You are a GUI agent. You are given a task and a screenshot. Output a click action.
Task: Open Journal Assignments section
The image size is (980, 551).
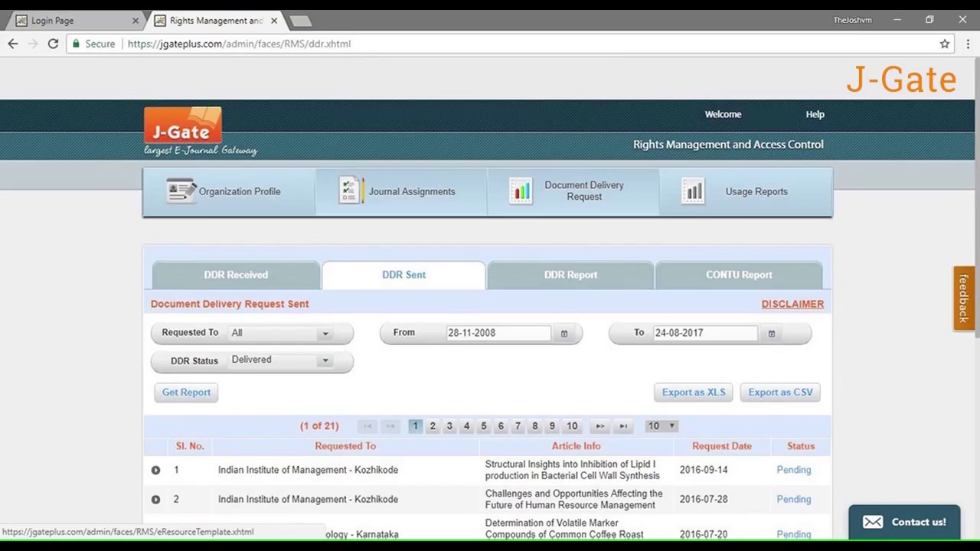401,191
